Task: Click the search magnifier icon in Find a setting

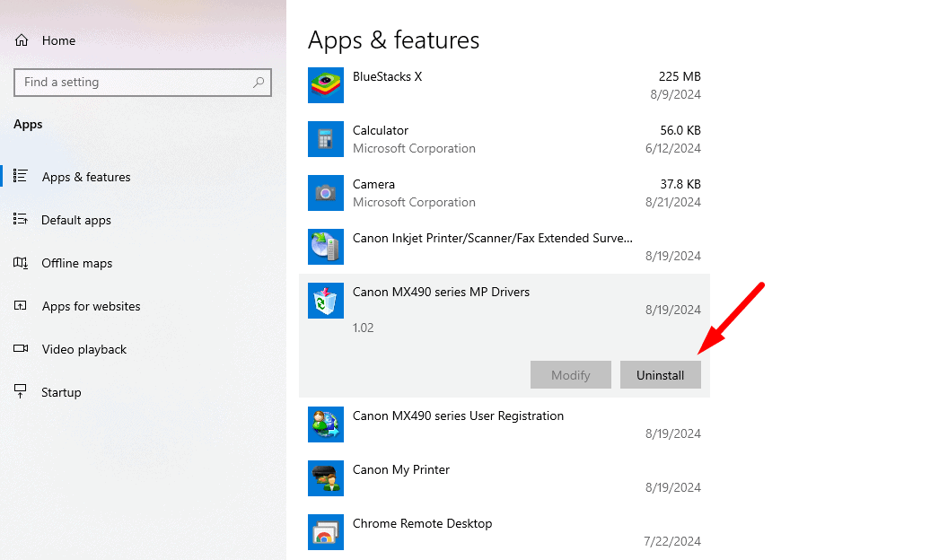Action: [x=259, y=82]
